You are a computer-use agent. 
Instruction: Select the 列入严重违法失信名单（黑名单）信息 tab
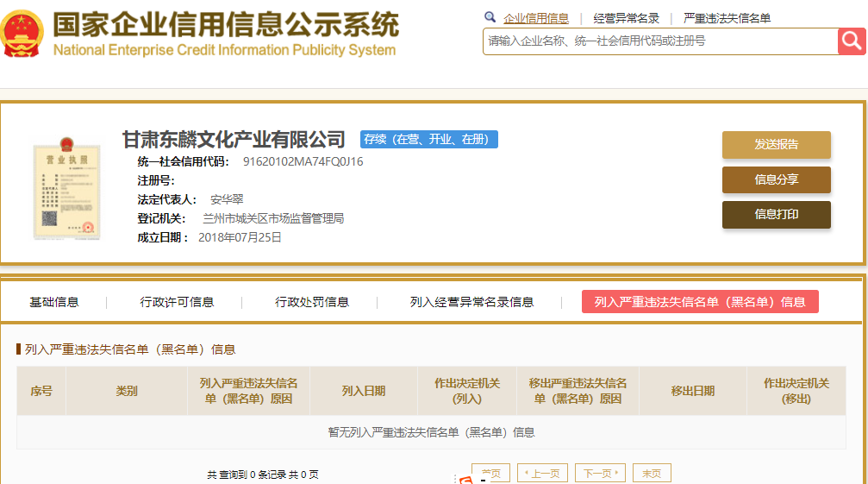(700, 302)
